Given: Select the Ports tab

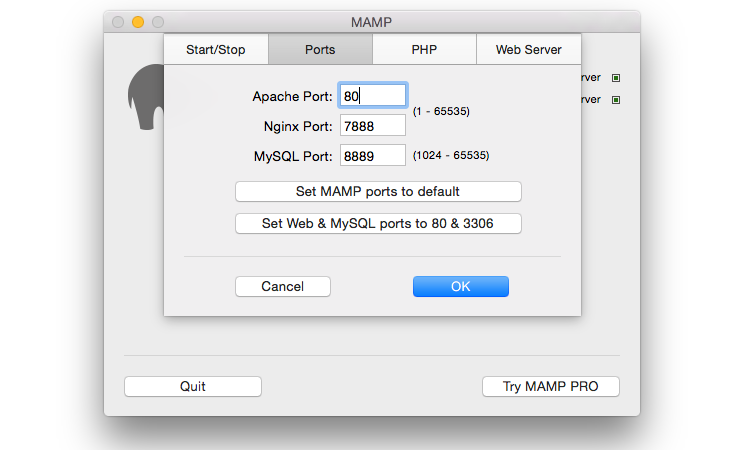Looking at the screenshot, I should [x=320, y=49].
